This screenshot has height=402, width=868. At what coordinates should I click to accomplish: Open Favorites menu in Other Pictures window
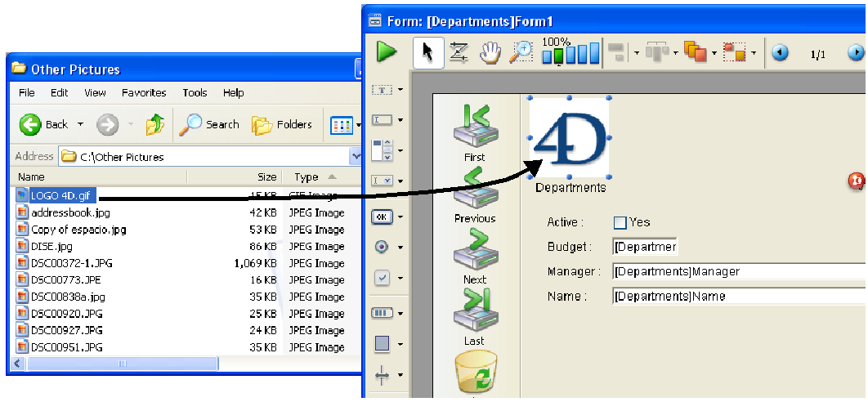pyautogui.click(x=144, y=93)
